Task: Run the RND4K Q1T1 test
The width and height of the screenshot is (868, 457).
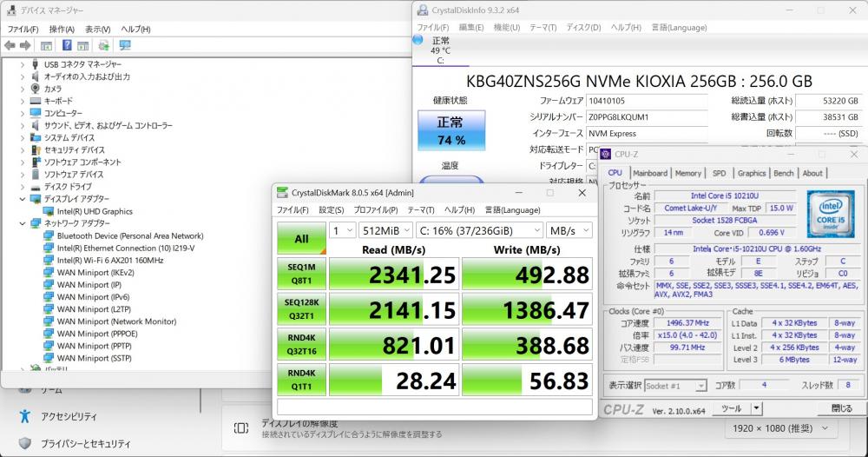Action: pos(301,380)
